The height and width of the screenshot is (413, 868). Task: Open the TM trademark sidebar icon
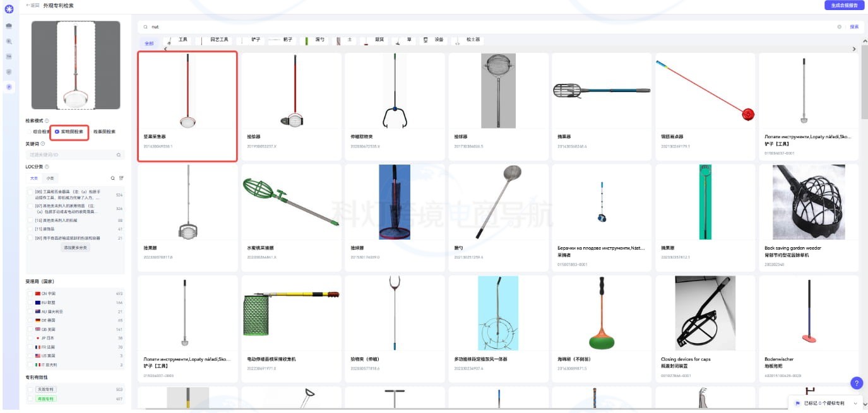(9, 56)
